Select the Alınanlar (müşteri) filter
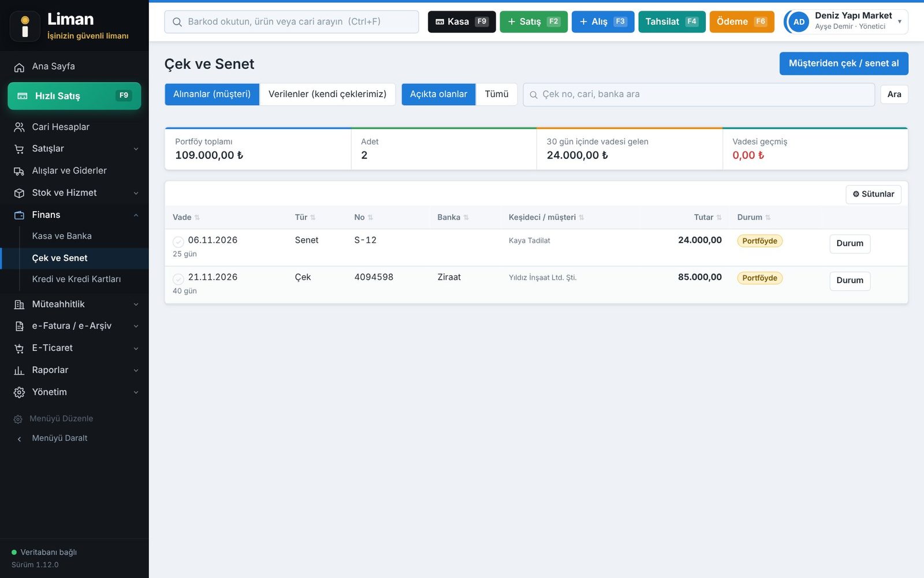This screenshot has width=924, height=578. pos(212,94)
